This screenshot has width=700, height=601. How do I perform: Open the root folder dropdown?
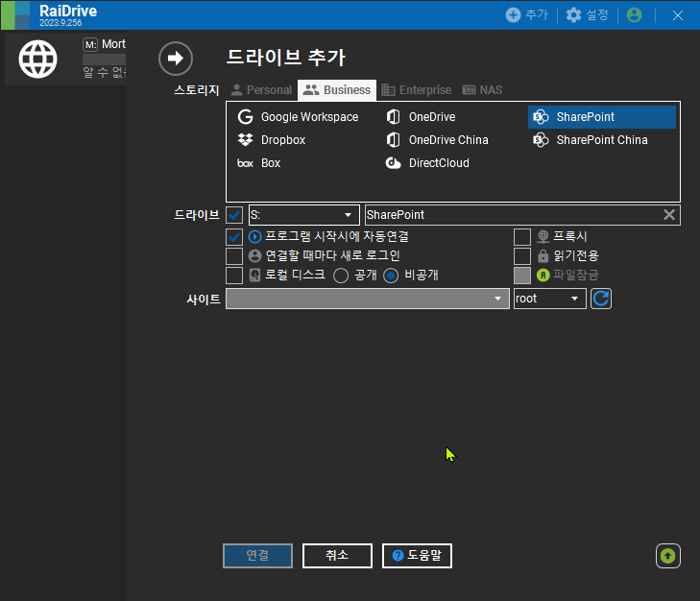[x=550, y=299]
